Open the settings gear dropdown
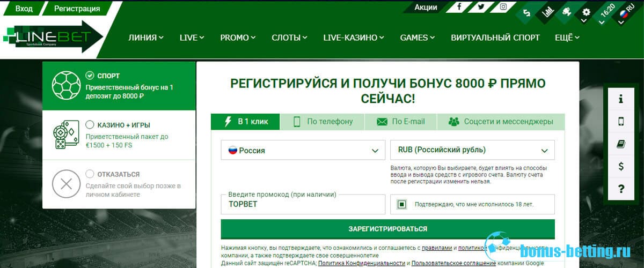This screenshot has height=268, width=644. (586, 13)
